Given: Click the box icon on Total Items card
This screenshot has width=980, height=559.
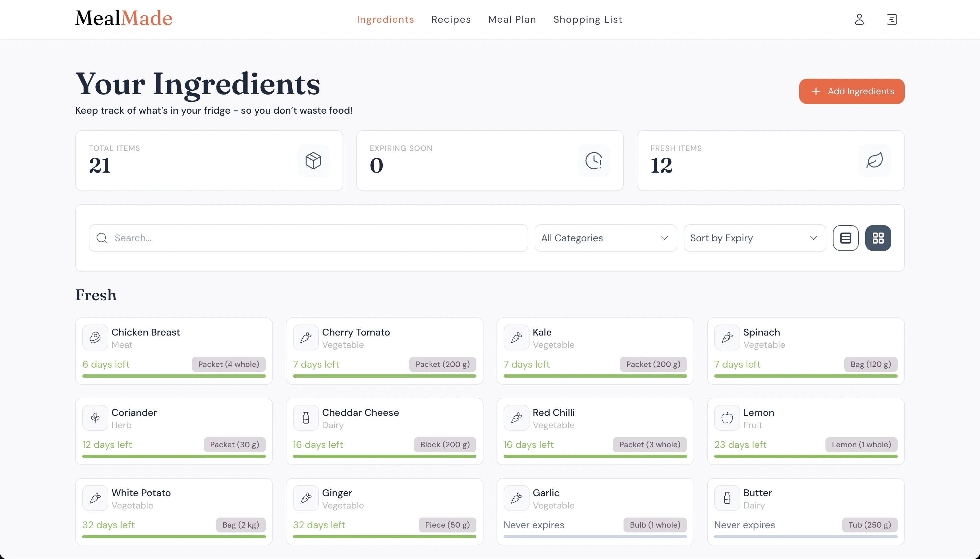Looking at the screenshot, I should [313, 161].
